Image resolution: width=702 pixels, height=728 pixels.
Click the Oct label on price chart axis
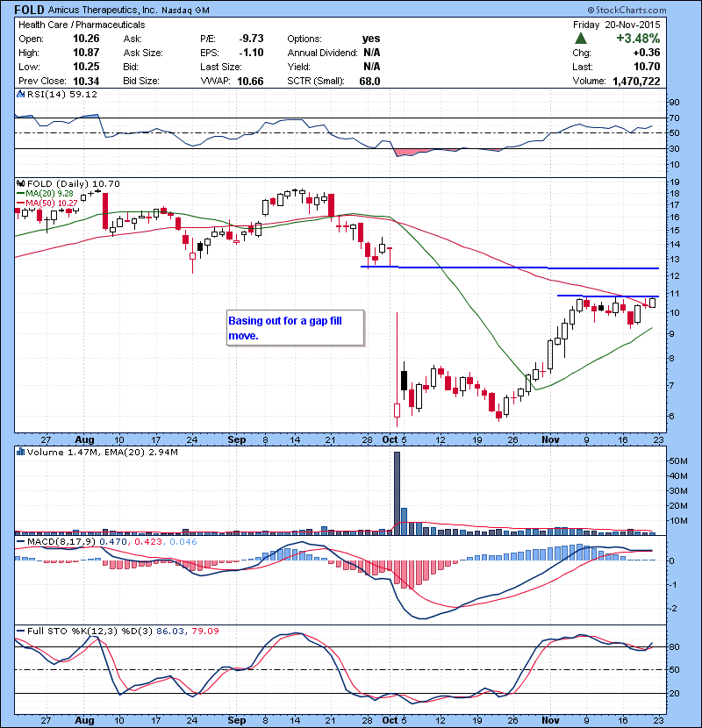click(390, 439)
